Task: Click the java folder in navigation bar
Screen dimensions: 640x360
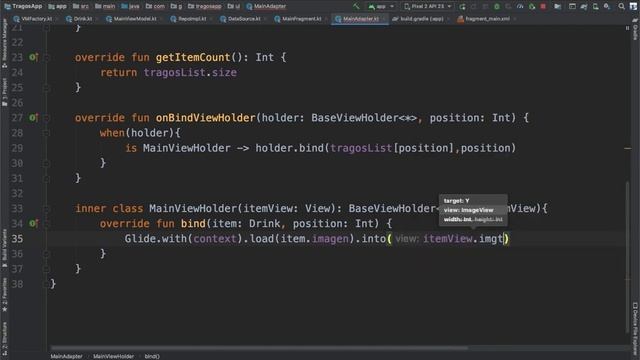Action: [130, 6]
